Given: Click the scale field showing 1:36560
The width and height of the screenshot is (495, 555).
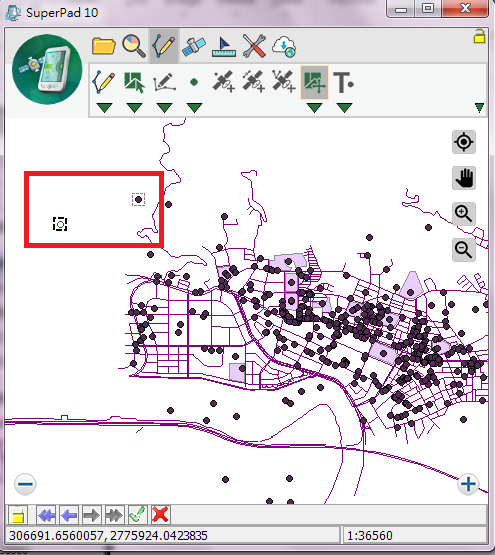Looking at the screenshot, I should click(x=415, y=536).
